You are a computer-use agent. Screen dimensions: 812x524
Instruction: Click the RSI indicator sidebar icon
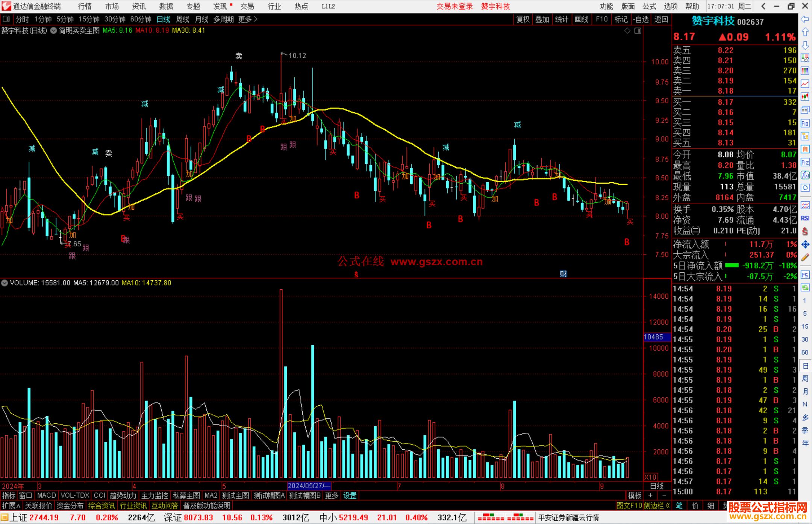tap(805, 218)
